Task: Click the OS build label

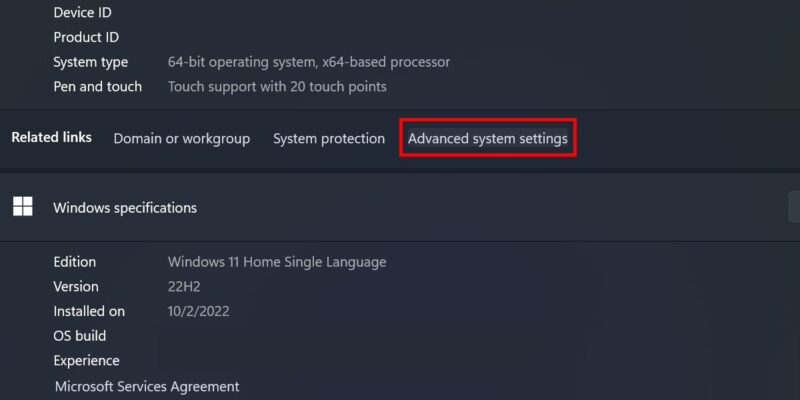Action: coord(80,336)
